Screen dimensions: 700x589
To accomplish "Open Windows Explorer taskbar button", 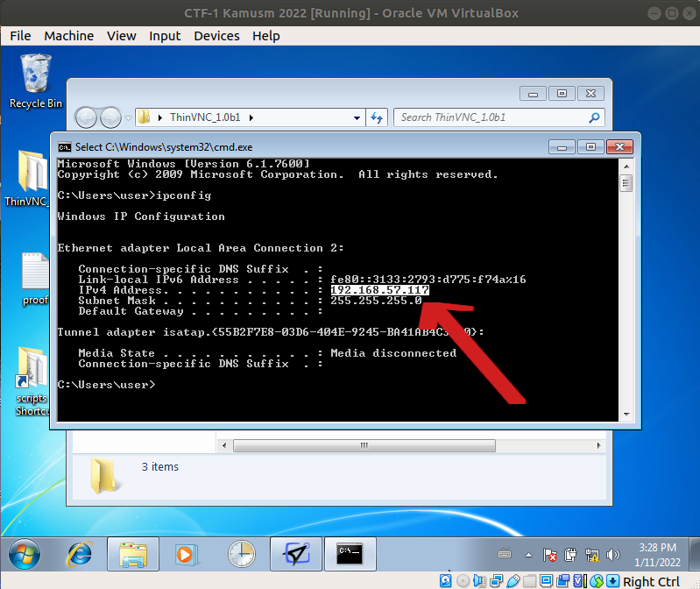I will pos(133,554).
